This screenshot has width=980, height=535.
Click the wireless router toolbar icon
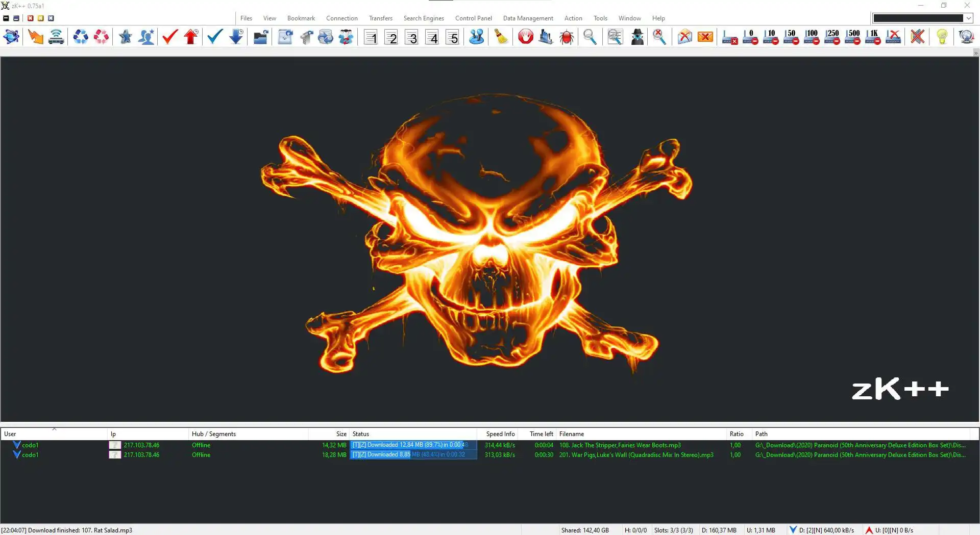pyautogui.click(x=56, y=37)
